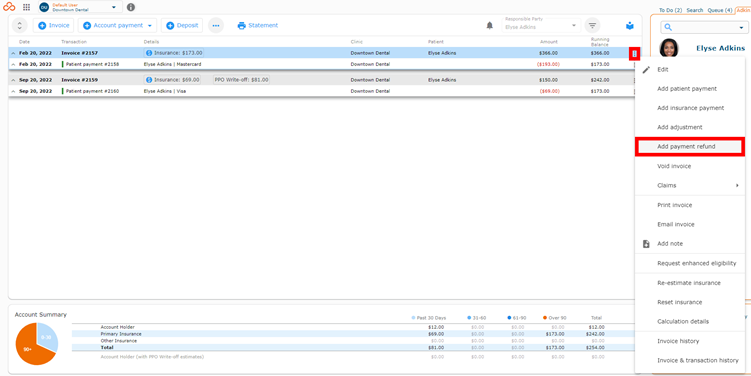Viewport: 751px width, 376px height.
Task: Select Void invoice menu item
Action: (690, 166)
